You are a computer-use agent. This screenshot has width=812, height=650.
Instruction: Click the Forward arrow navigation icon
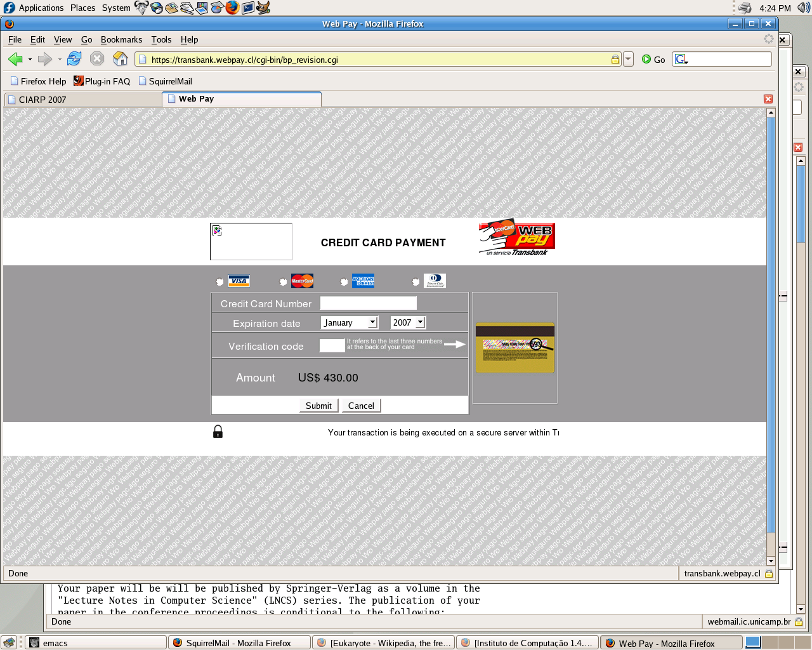[x=44, y=59]
